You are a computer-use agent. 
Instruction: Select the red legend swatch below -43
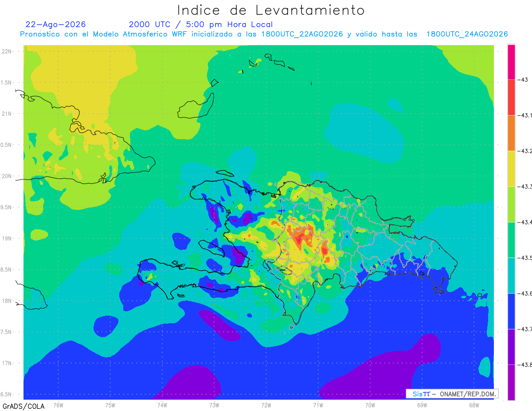[511, 98]
